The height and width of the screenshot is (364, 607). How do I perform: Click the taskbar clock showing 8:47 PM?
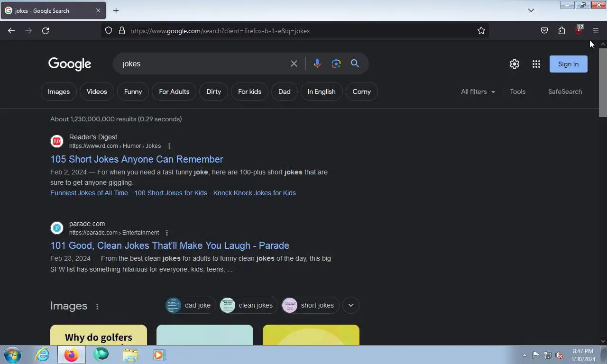(x=583, y=355)
